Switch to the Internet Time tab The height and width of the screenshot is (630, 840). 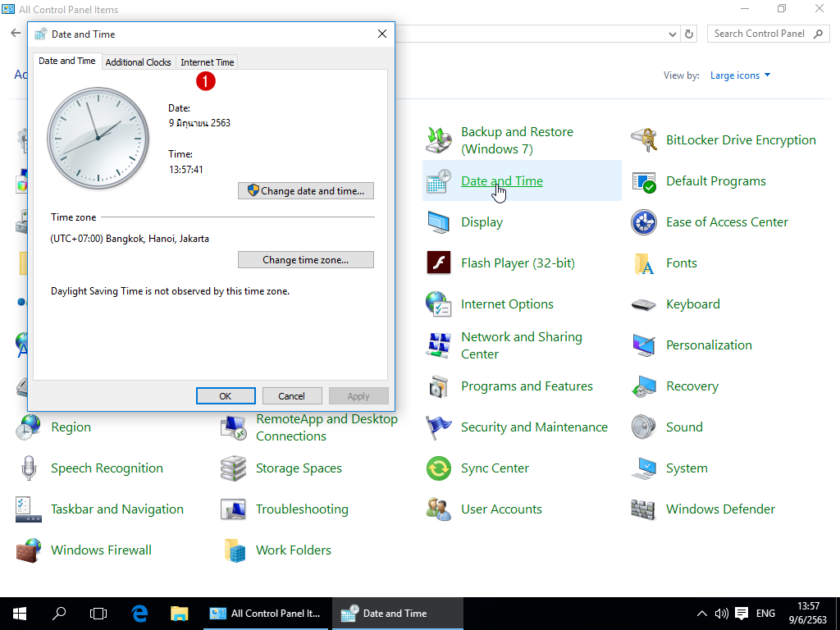[207, 62]
